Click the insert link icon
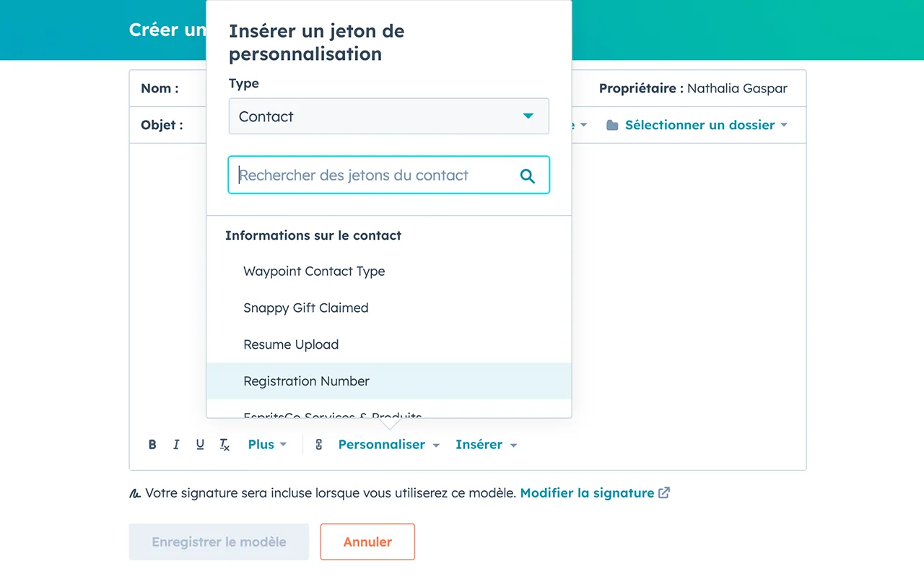Image resolution: width=924 pixels, height=587 pixels. [318, 445]
